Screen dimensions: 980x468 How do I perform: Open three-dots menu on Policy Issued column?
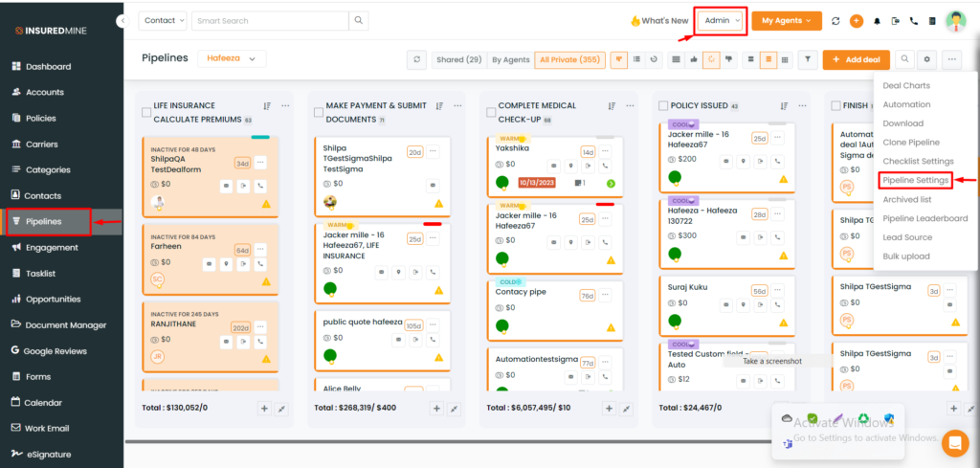(802, 106)
